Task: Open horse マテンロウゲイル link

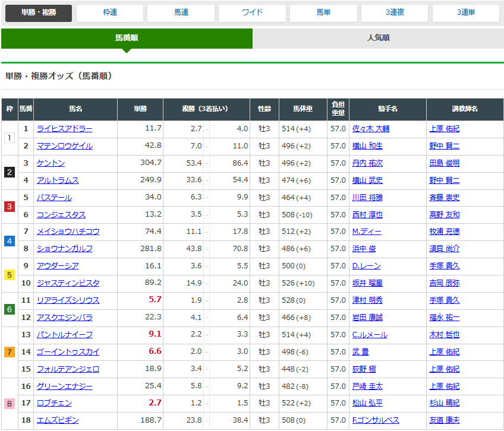Action: 65,146
